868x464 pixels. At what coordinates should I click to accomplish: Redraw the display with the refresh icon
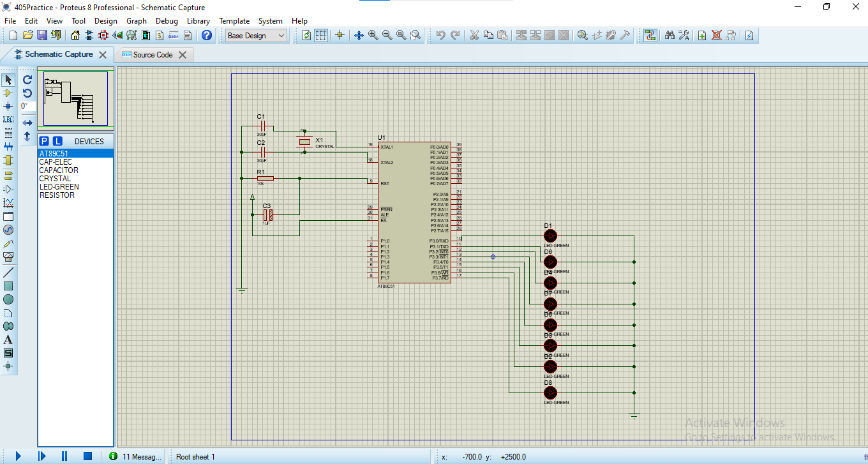(x=306, y=35)
